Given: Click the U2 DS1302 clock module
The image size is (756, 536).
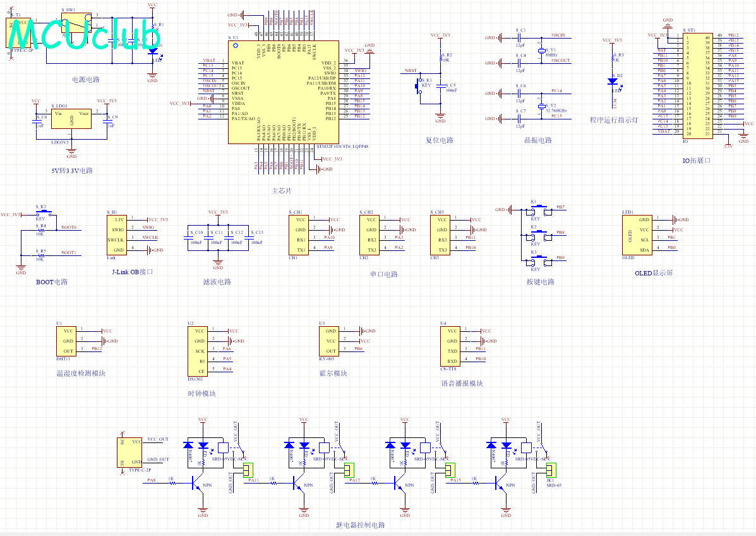Looking at the screenshot, I should click(198, 351).
